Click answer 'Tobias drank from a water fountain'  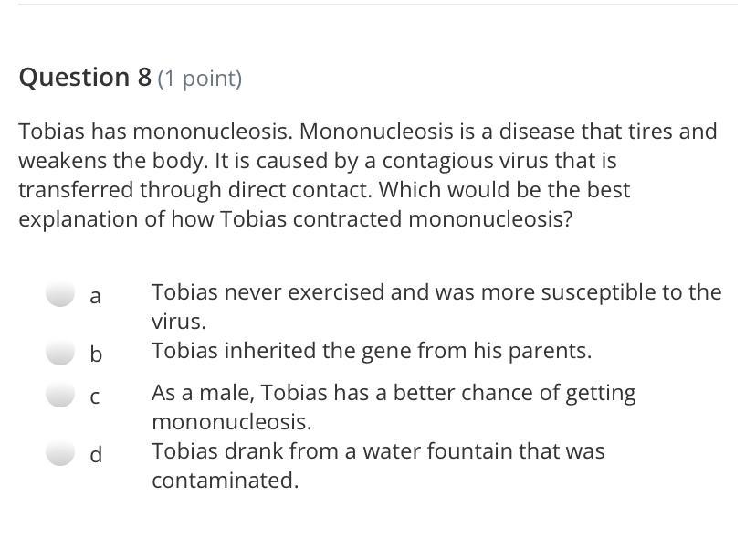(x=377, y=451)
